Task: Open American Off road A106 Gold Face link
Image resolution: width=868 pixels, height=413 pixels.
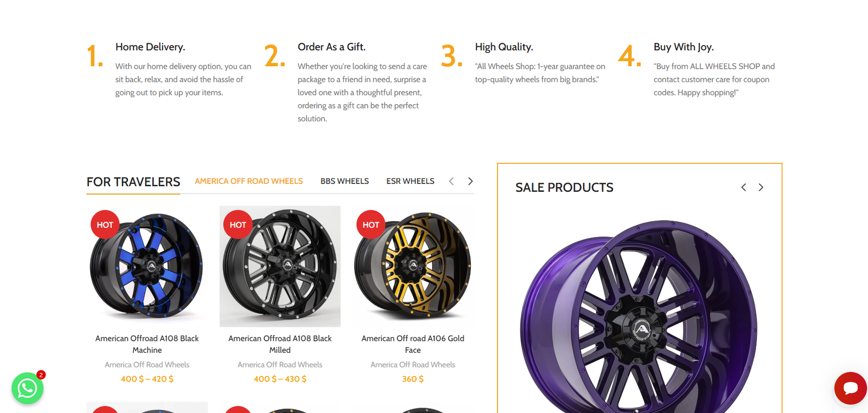Action: (x=413, y=344)
